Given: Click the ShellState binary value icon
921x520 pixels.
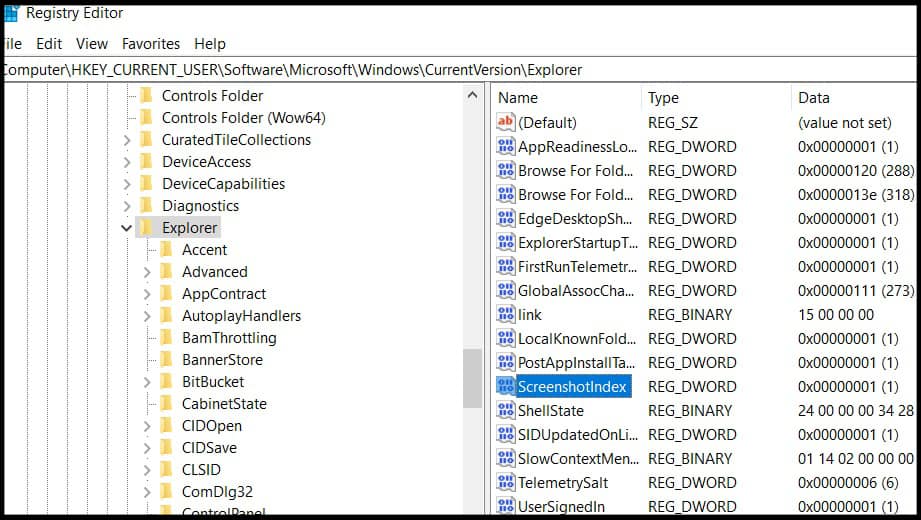Looking at the screenshot, I should pos(505,410).
